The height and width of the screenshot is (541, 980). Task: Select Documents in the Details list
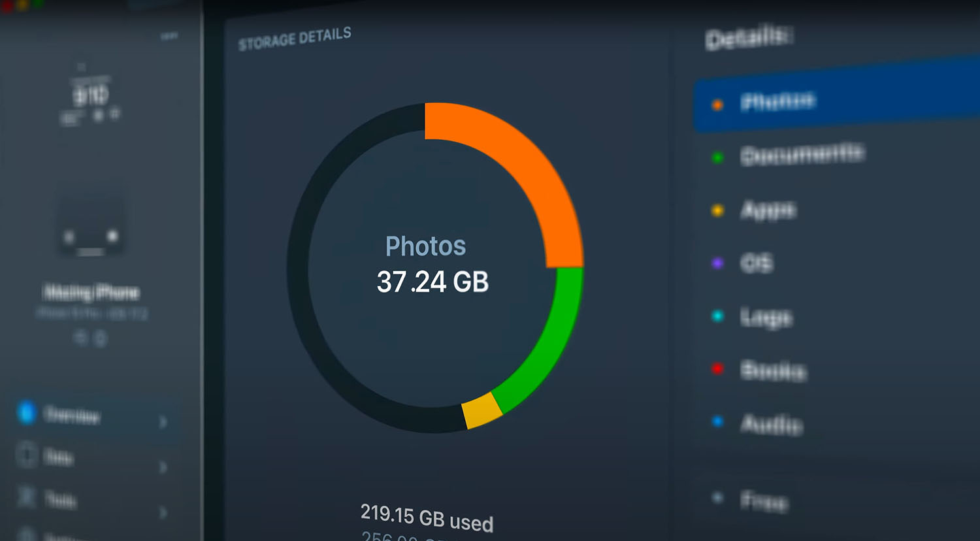coord(802,155)
